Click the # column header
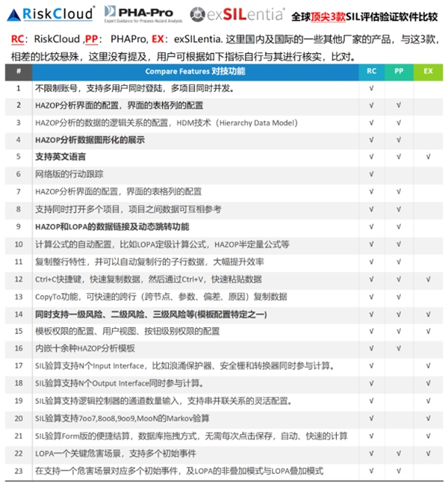The width and height of the screenshot is (448, 491). [18, 72]
